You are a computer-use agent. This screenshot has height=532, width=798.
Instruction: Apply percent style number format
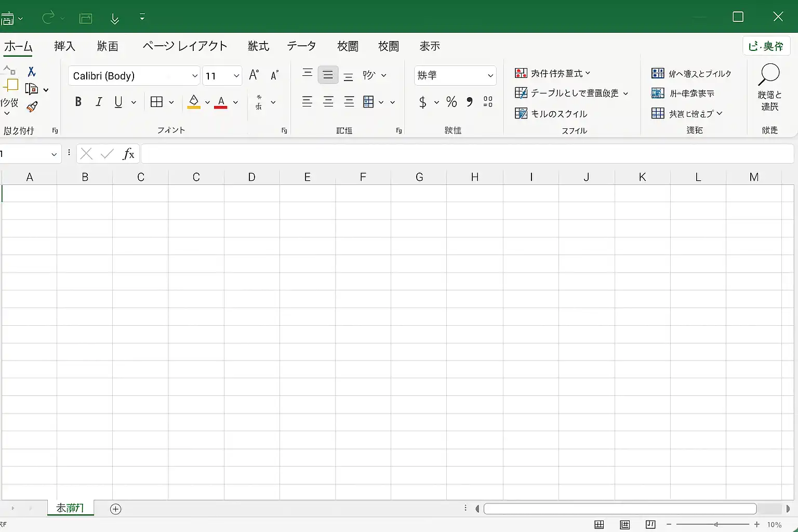(x=451, y=102)
